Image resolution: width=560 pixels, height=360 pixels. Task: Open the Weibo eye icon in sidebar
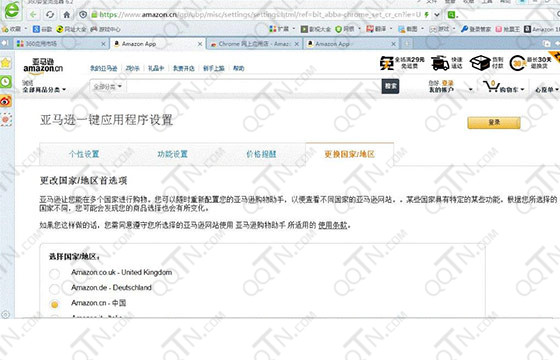6,101
